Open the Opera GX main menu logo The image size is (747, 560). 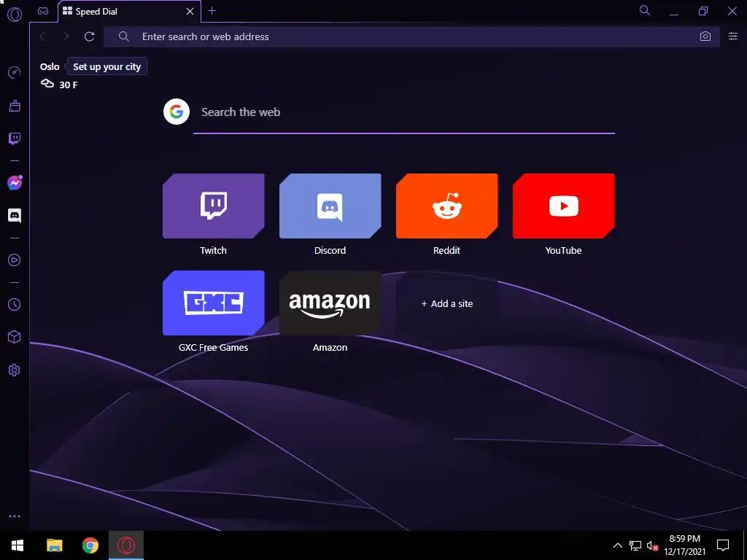tap(15, 15)
